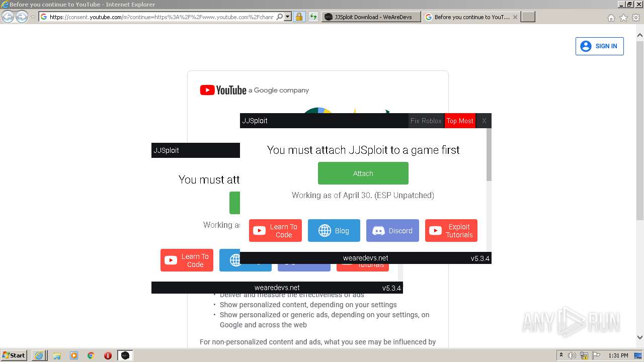Open the Windows Start menu
The image size is (644, 362).
coord(14,355)
